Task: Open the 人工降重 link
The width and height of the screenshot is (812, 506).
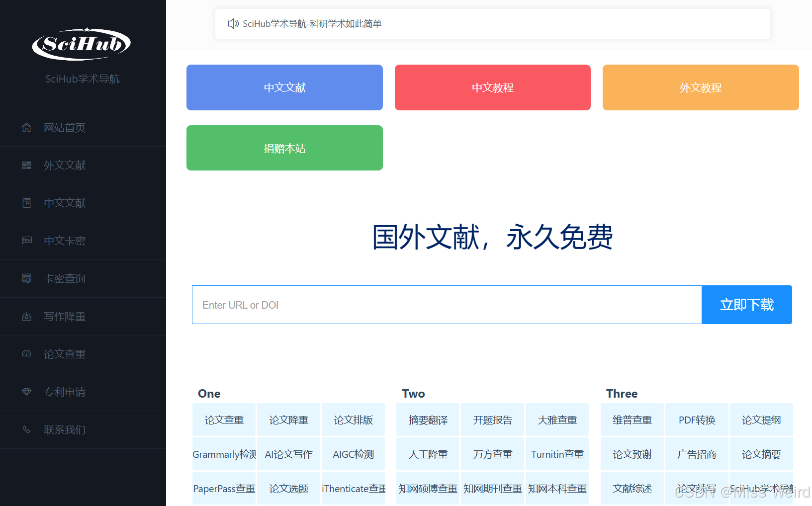Action: [x=428, y=454]
